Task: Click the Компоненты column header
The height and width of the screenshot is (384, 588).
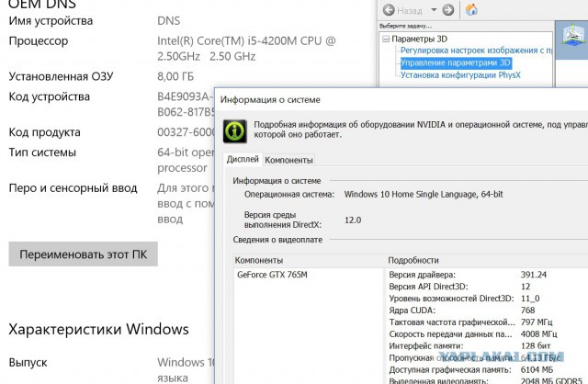Action: tap(259, 260)
